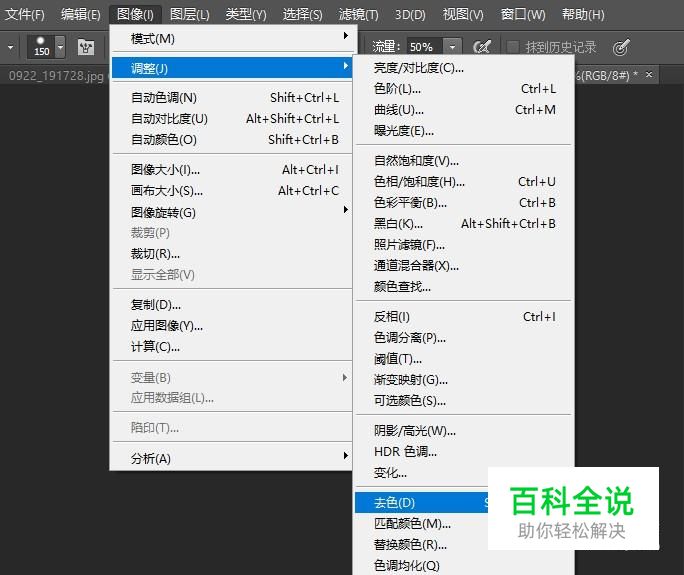Choose 裁切(R)...

coord(232,253)
